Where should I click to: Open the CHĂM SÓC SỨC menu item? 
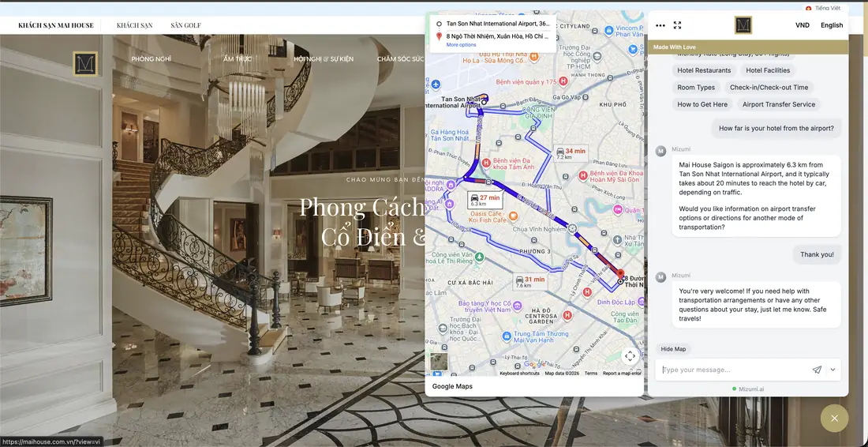tap(400, 59)
